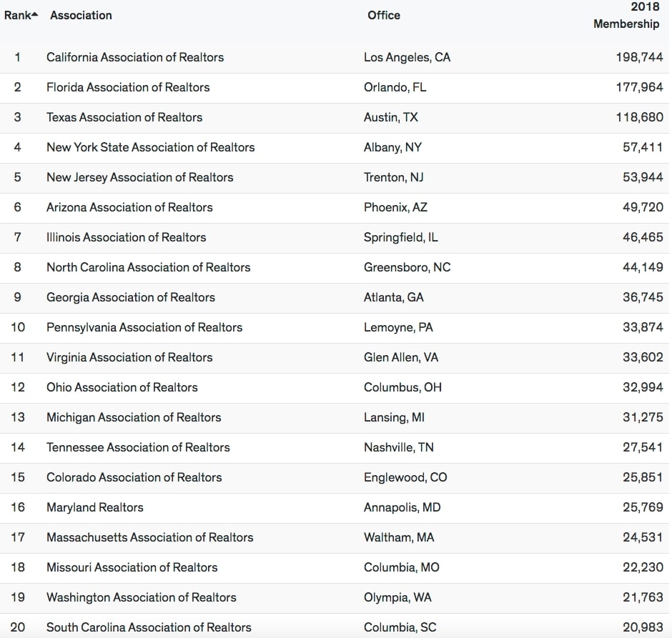
Task: Click New Jersey Association of Realtors
Action: click(139, 177)
